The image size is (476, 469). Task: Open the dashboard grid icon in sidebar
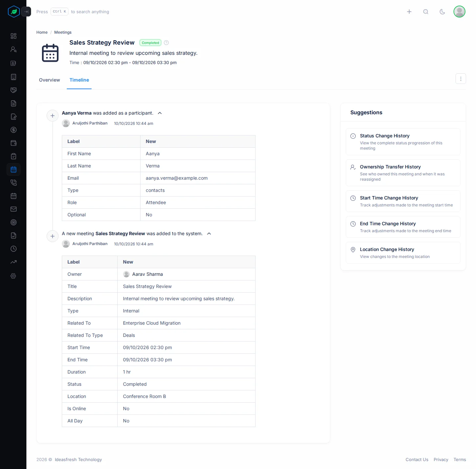coord(14,36)
